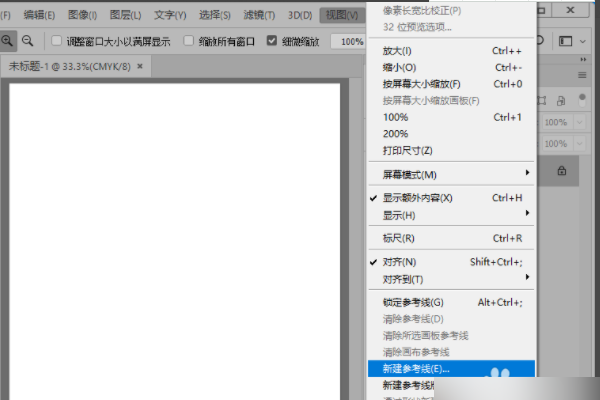This screenshot has height=400, width=600.
Task: Uncheck the scrubby zoom checkbox
Action: pyautogui.click(x=272, y=41)
